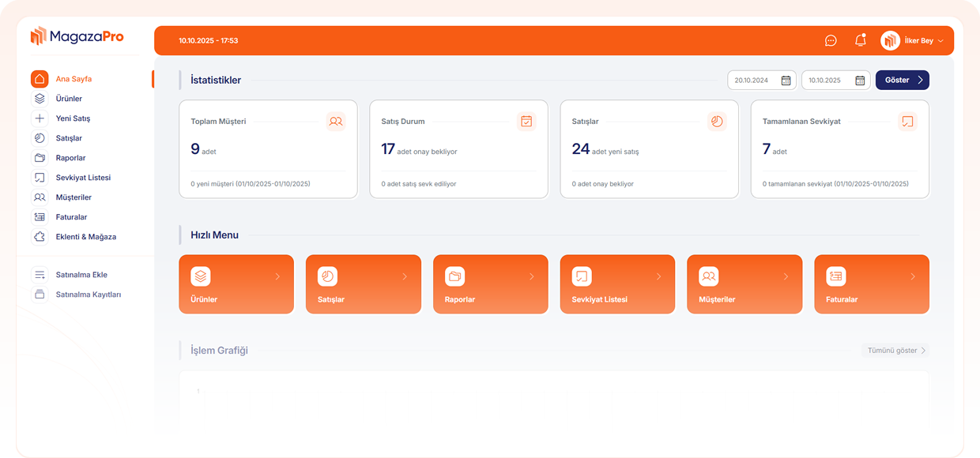The height and width of the screenshot is (458, 980).
Task: Click the Toplam Müşteri card icon
Action: [x=336, y=122]
